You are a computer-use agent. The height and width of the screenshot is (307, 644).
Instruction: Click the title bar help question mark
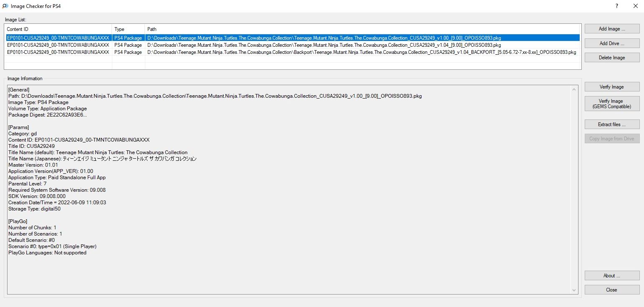[x=617, y=6]
